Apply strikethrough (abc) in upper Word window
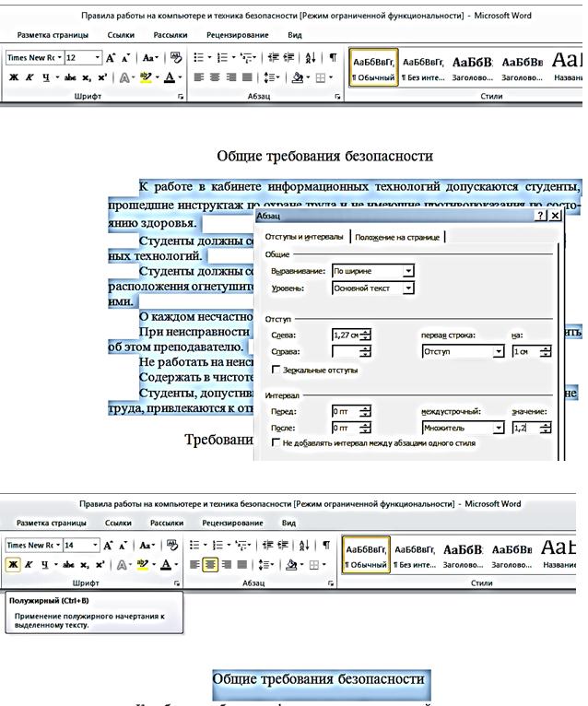The height and width of the screenshot is (706, 588). [x=70, y=77]
